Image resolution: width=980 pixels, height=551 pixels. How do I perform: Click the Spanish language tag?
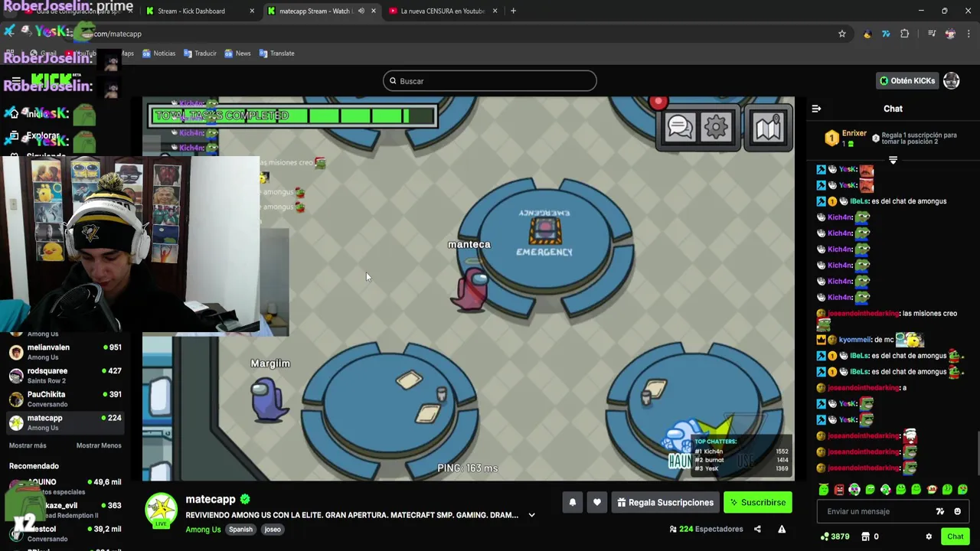[240, 530]
